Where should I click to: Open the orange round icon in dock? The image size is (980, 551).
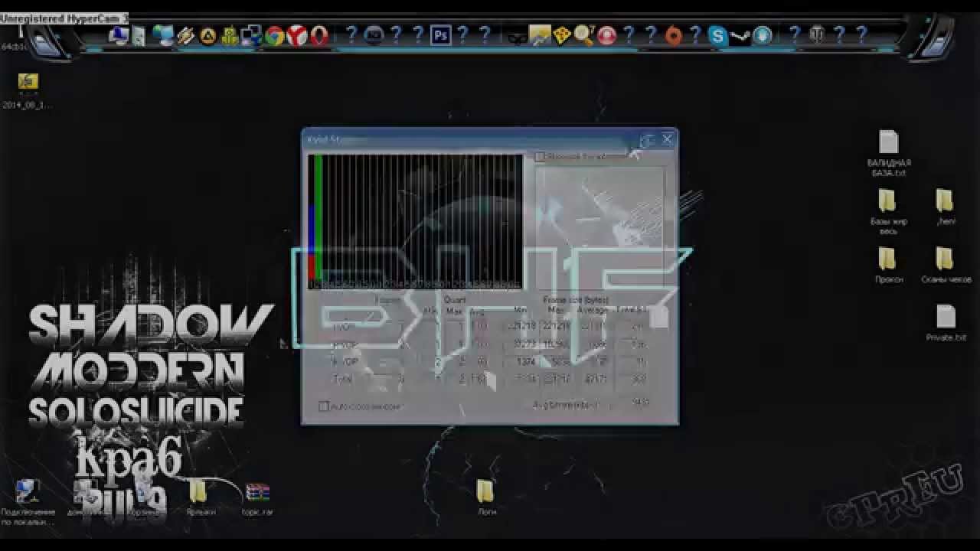673,35
